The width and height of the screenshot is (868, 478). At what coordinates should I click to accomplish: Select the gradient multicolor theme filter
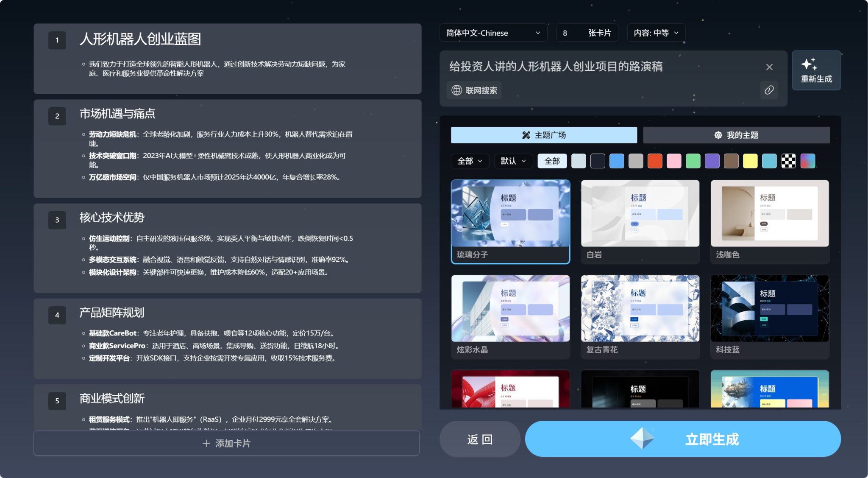807,161
